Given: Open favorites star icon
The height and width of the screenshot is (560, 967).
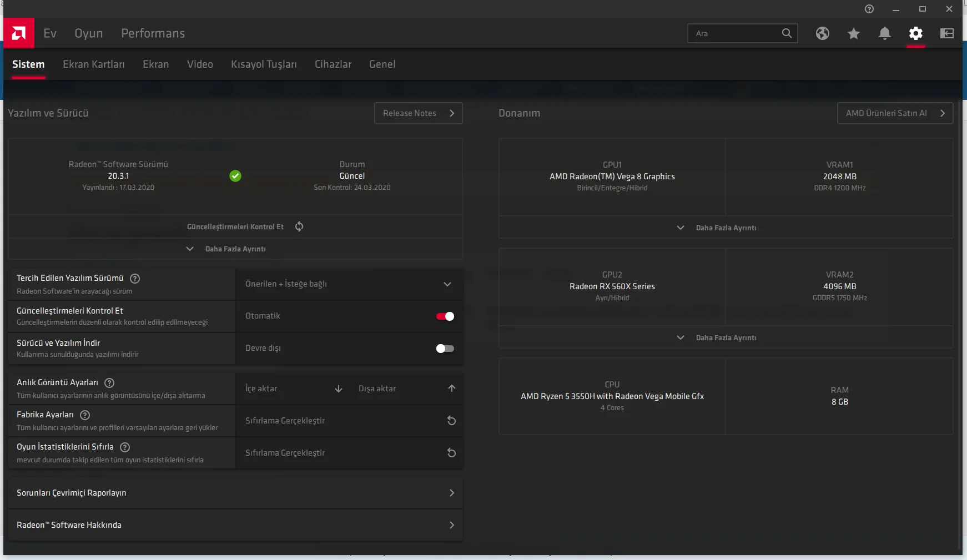Looking at the screenshot, I should pyautogui.click(x=853, y=34).
